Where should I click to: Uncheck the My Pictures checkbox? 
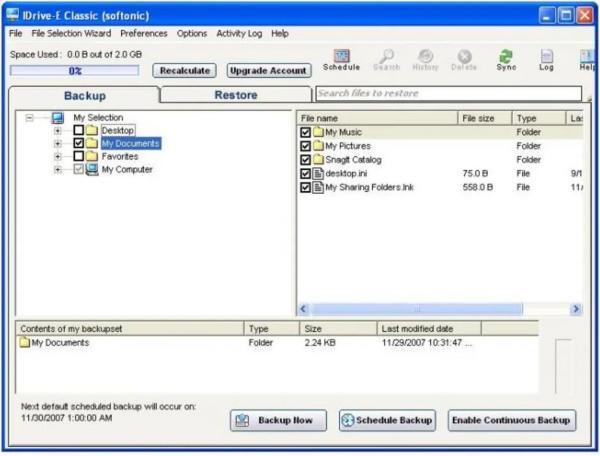pos(305,146)
